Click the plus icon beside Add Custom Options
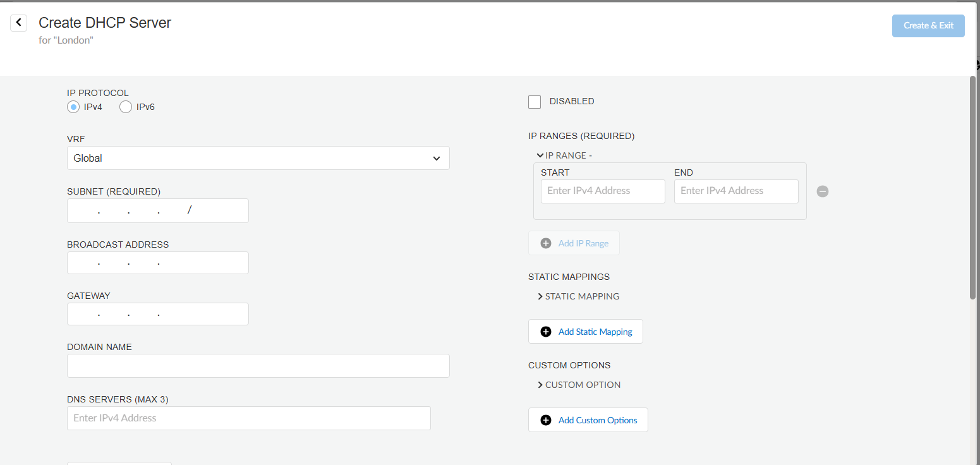 click(x=545, y=420)
